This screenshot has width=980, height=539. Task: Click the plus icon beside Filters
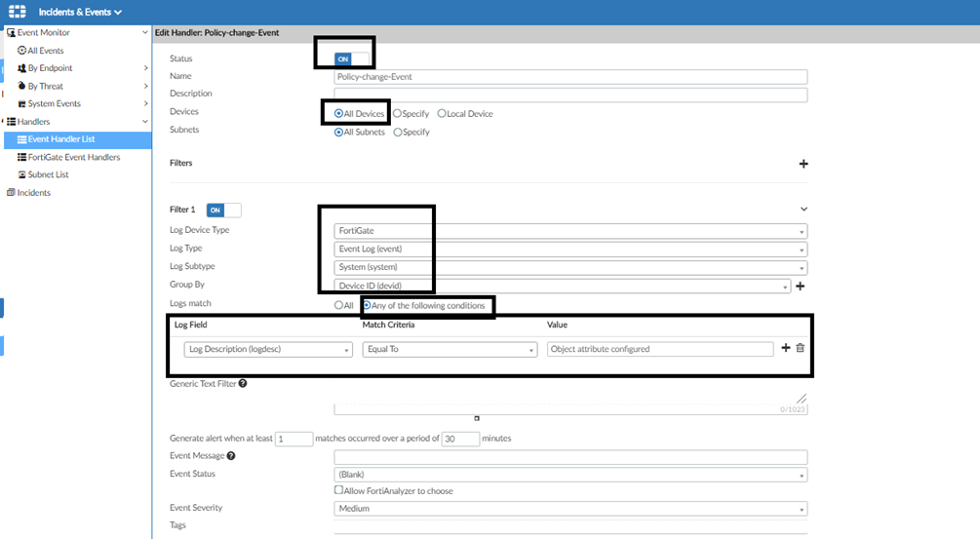pyautogui.click(x=804, y=164)
